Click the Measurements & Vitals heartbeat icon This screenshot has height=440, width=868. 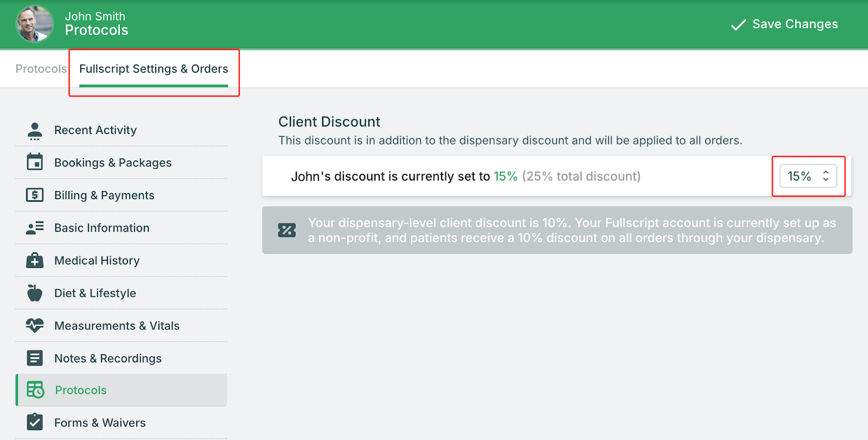35,326
